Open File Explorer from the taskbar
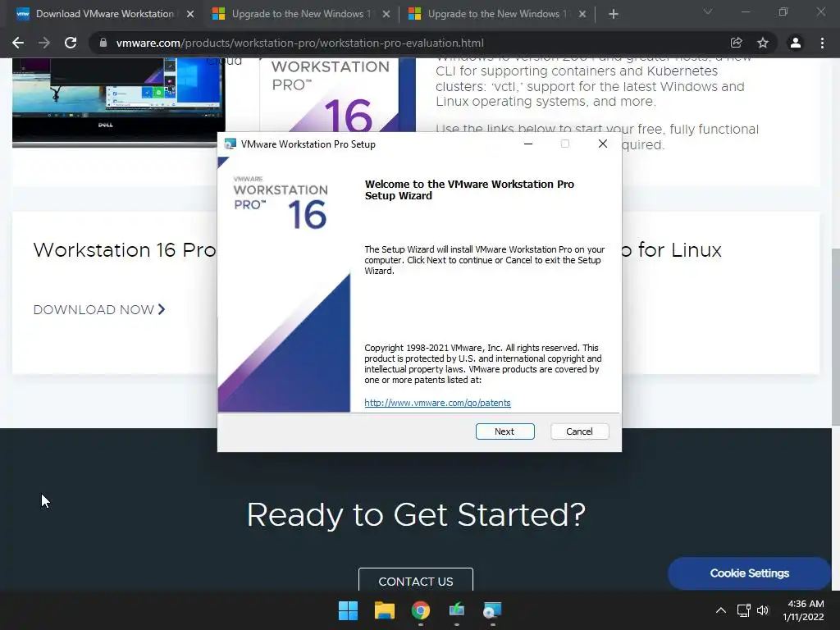The width and height of the screenshot is (840, 630). 384,610
